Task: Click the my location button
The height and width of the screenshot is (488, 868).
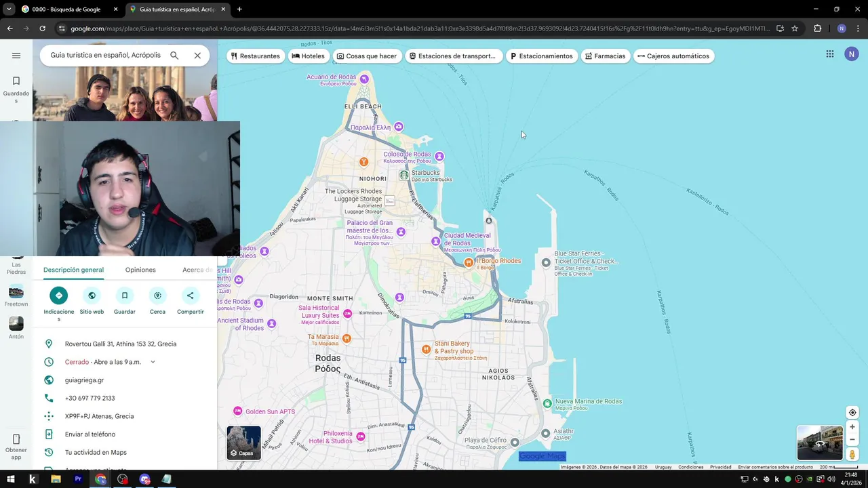Action: coord(852,413)
